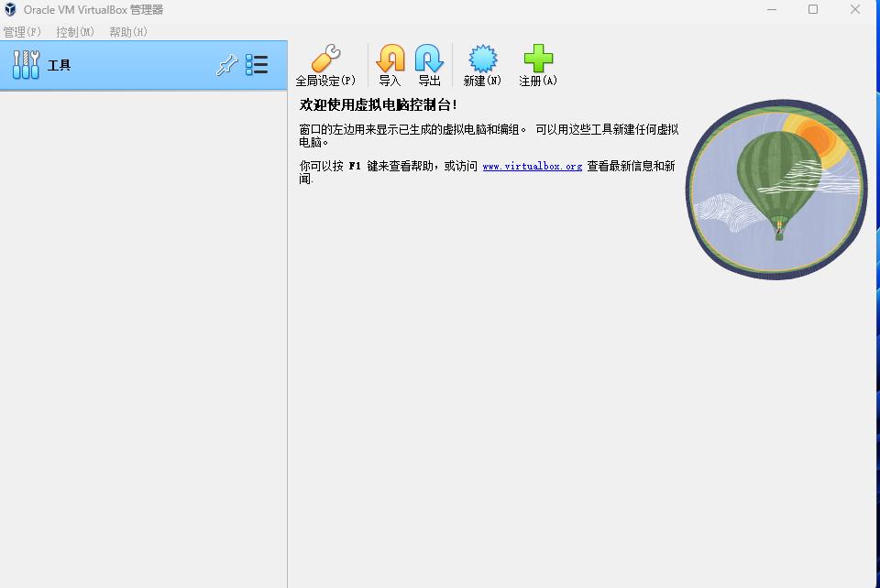Click the hot air balloon illustration
This screenshot has width=880, height=588.
[x=775, y=190]
